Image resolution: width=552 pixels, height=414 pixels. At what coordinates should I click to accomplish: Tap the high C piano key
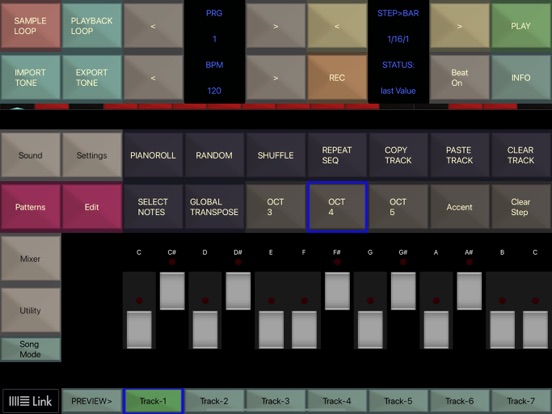pyautogui.click(x=535, y=330)
